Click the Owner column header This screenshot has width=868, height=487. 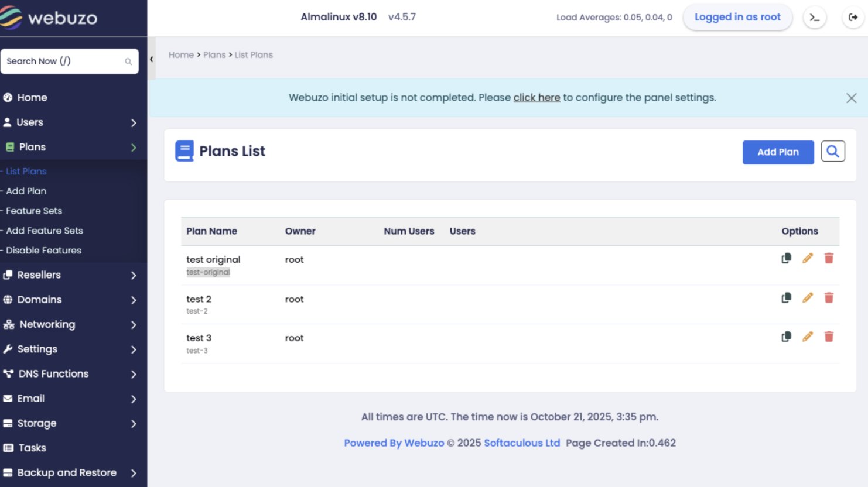tap(300, 231)
